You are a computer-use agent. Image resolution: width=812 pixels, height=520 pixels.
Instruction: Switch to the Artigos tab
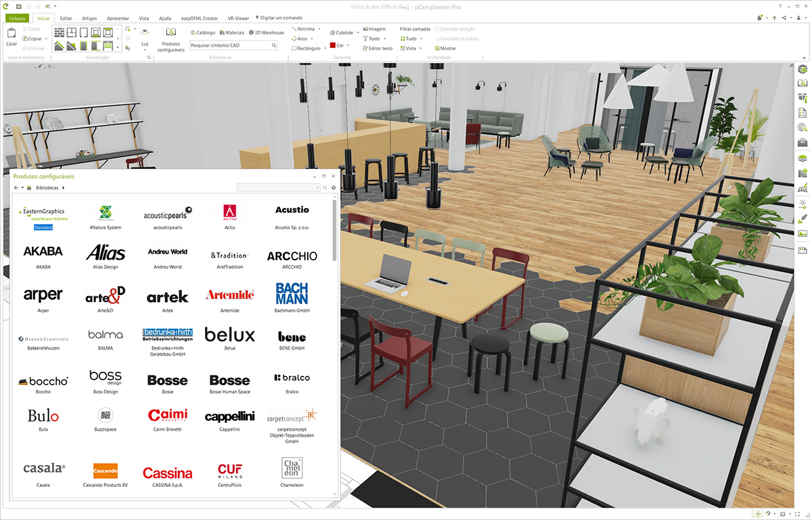coord(89,18)
